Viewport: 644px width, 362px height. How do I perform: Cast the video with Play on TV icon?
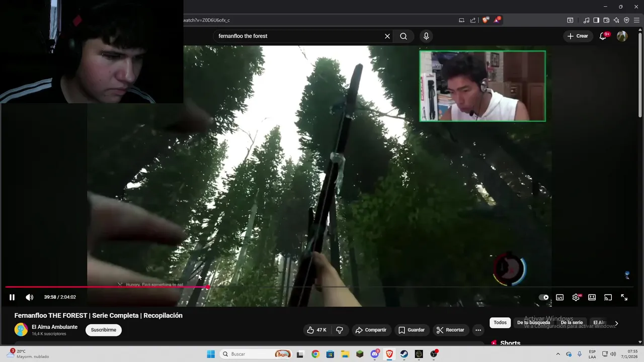coord(608,297)
